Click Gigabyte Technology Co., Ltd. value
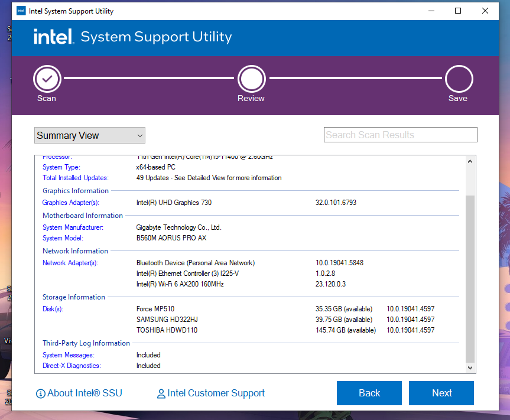This screenshot has width=510, height=420. [178, 227]
